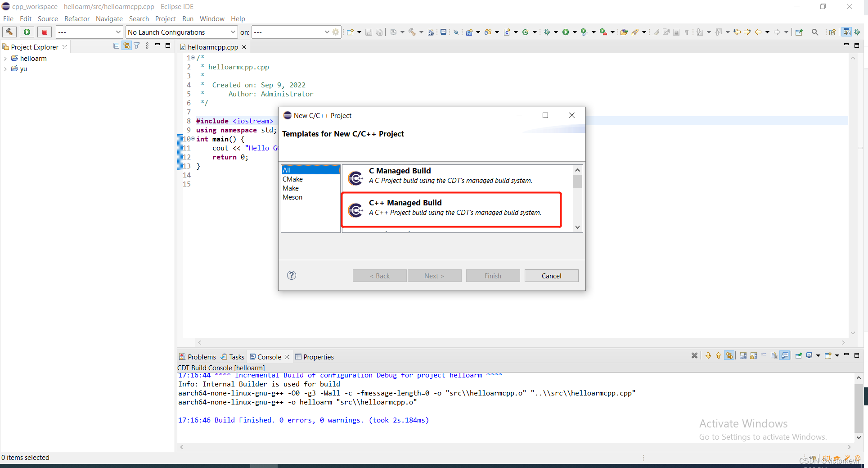
Task: Expand the helloarm project node
Action: point(5,58)
